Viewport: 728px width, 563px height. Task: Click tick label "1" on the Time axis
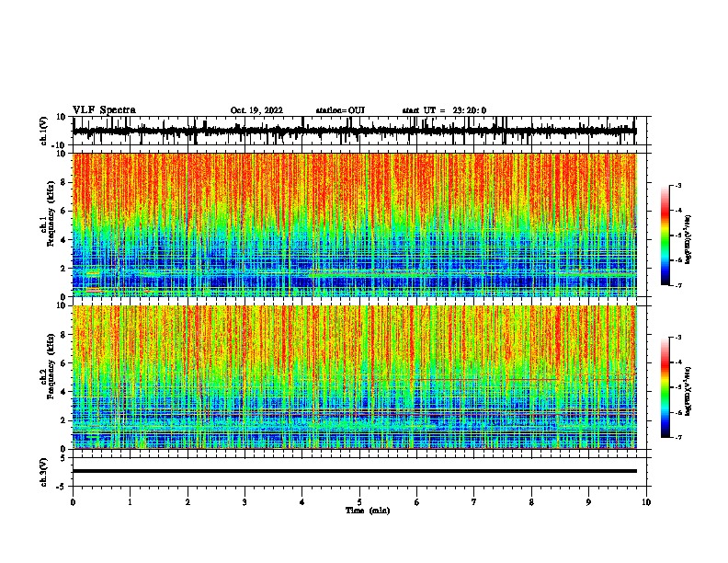point(130,502)
